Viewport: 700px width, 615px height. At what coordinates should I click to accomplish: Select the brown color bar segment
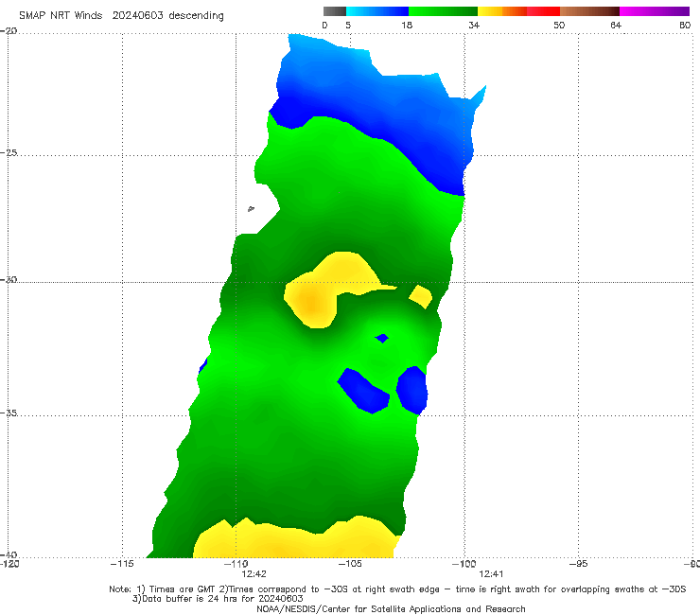tap(589, 11)
